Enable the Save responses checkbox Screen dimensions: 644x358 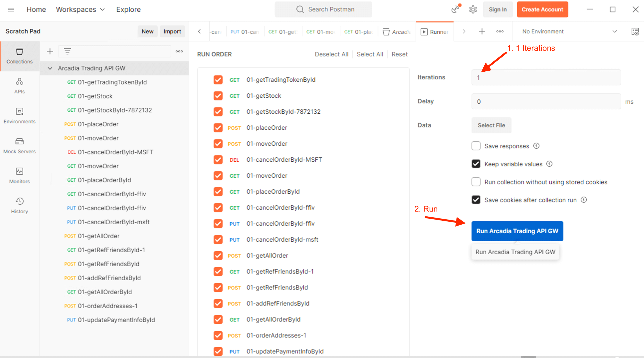point(476,146)
